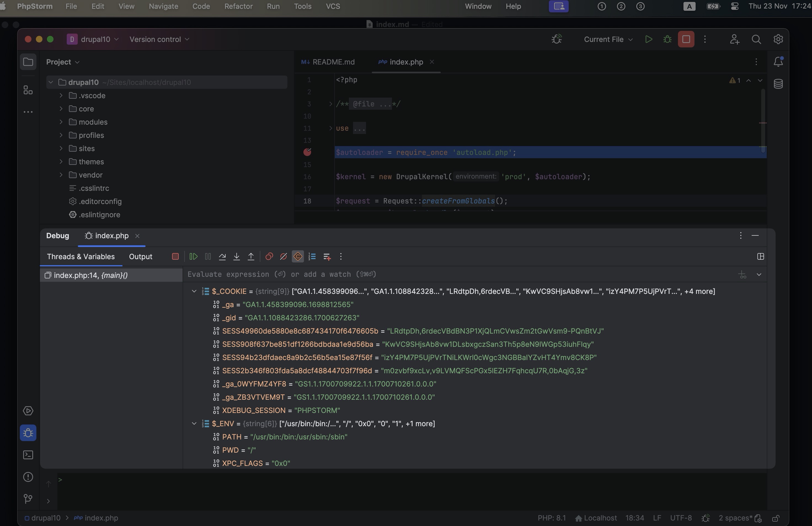This screenshot has height=526, width=812.
Task: Open Debug tool window icon
Action: 28,433
